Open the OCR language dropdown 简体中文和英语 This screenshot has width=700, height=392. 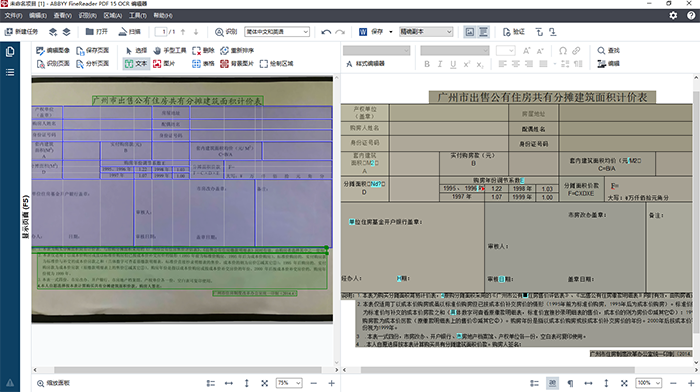coord(277,32)
